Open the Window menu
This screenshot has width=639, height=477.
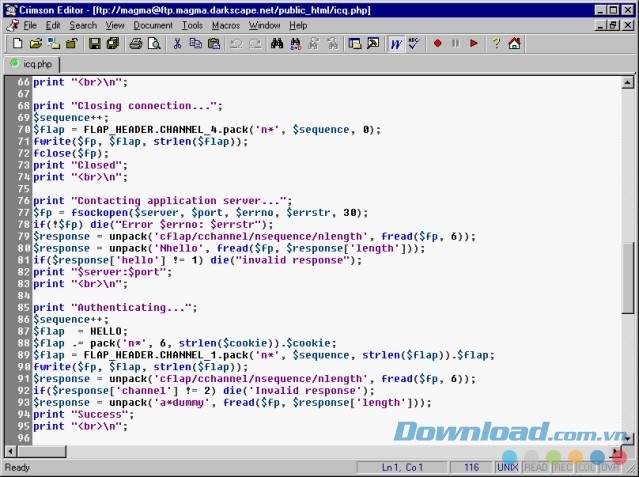(x=264, y=25)
